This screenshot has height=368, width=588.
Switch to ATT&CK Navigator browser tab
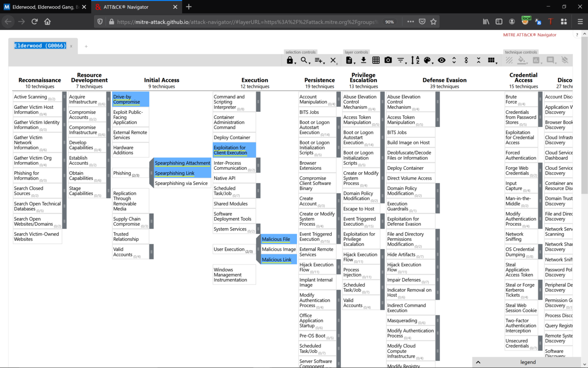(135, 7)
